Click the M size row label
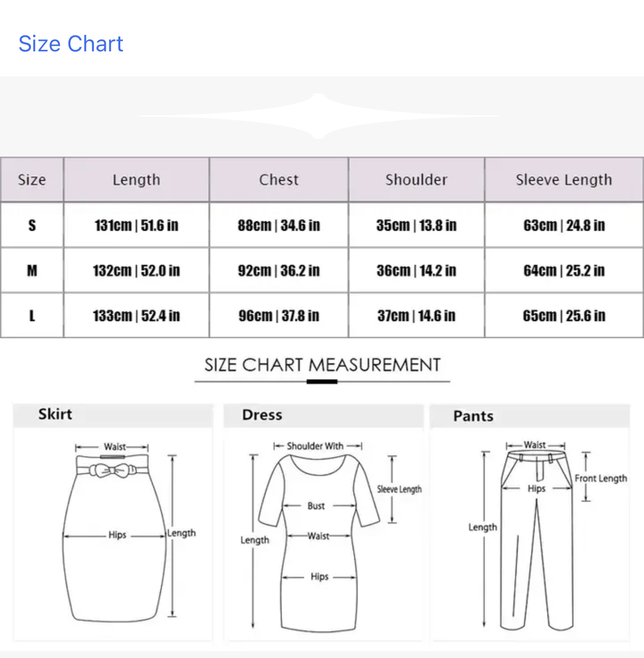Image resolution: width=644 pixels, height=658 pixels. point(32,270)
